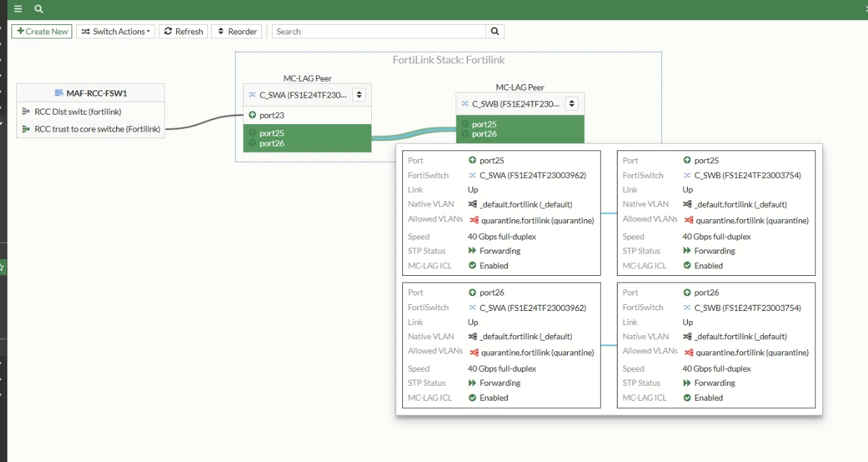Viewport: 868px width, 462px height.
Task: Click the Reorder button
Action: coord(237,31)
